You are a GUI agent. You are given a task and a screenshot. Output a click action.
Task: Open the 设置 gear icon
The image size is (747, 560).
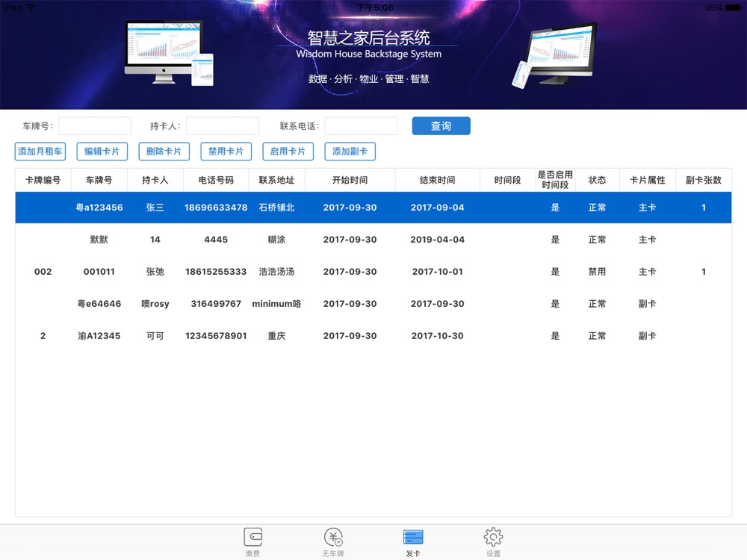(493, 538)
